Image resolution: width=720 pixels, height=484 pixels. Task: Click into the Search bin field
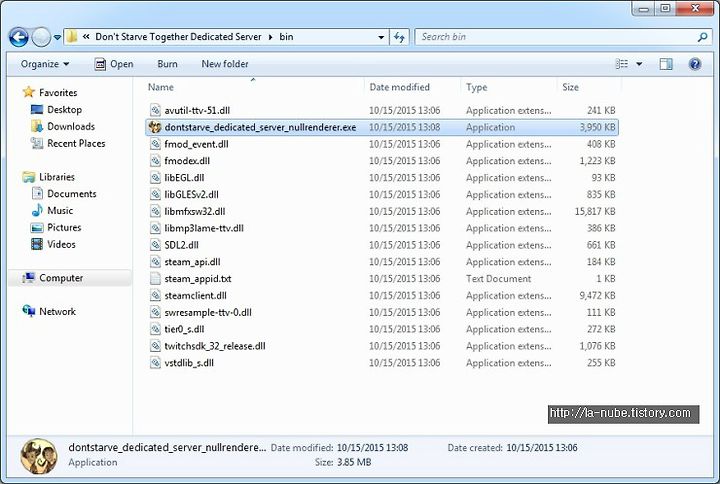[x=563, y=37]
